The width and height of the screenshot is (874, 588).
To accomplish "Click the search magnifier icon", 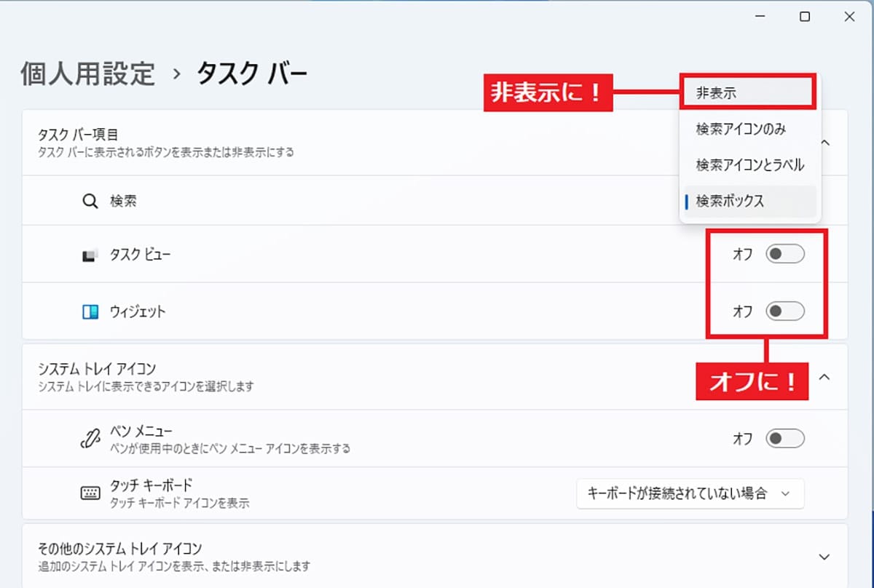I will [90, 202].
